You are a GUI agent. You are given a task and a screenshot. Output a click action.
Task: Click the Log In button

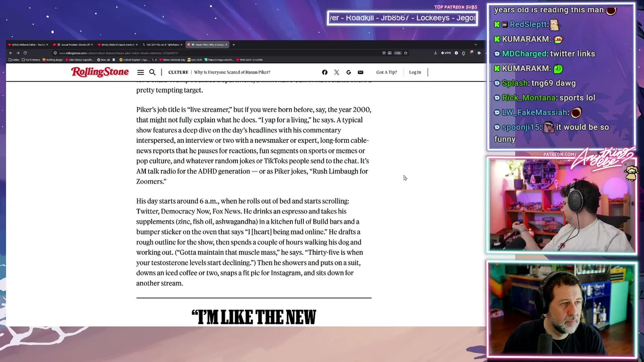[x=415, y=72]
